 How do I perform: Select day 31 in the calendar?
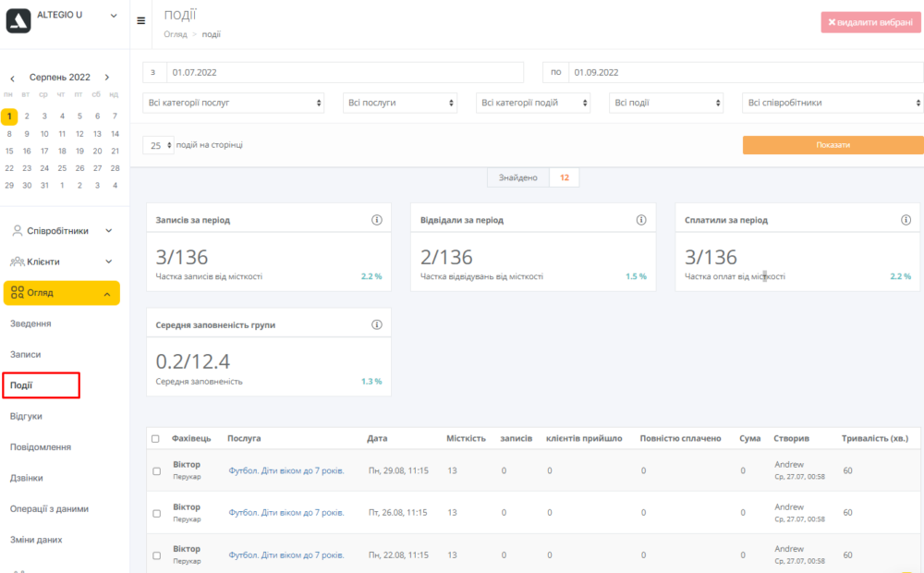[x=44, y=185]
